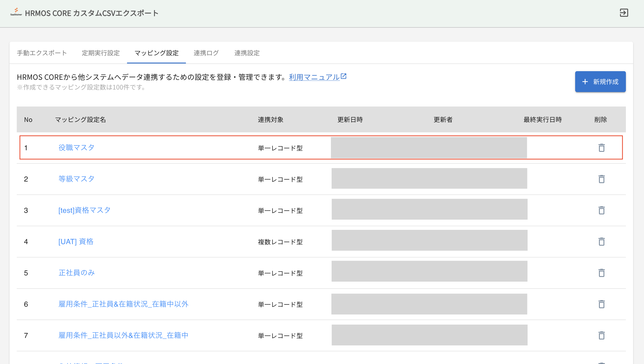The width and height of the screenshot is (644, 364).
Task: Go to 連携ログ tab
Action: (x=206, y=53)
